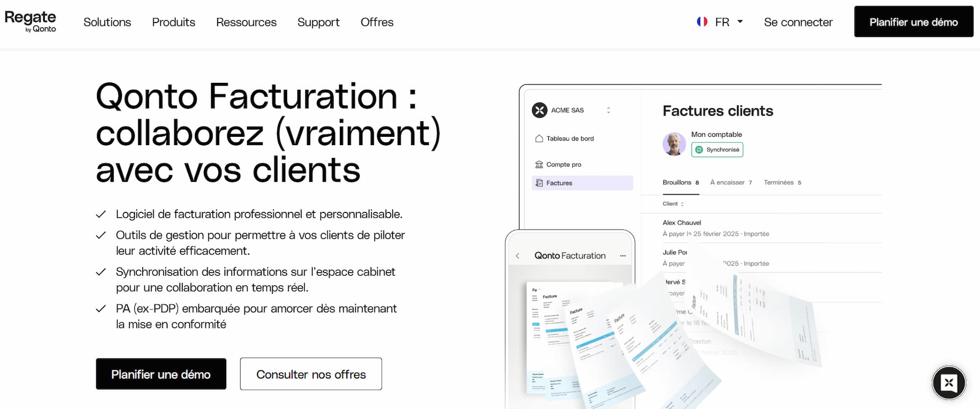Click the Compte pro bank icon
Image resolution: width=980 pixels, height=409 pixels.
click(539, 165)
